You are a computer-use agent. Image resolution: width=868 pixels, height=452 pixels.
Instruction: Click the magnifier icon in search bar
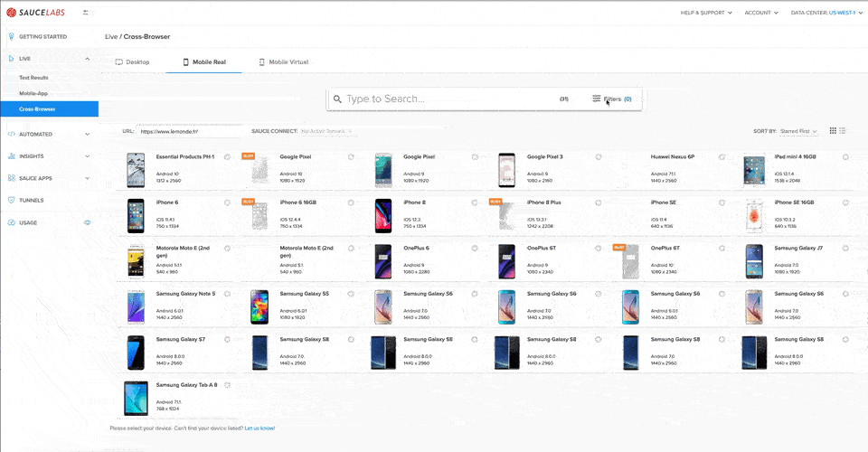click(x=337, y=99)
